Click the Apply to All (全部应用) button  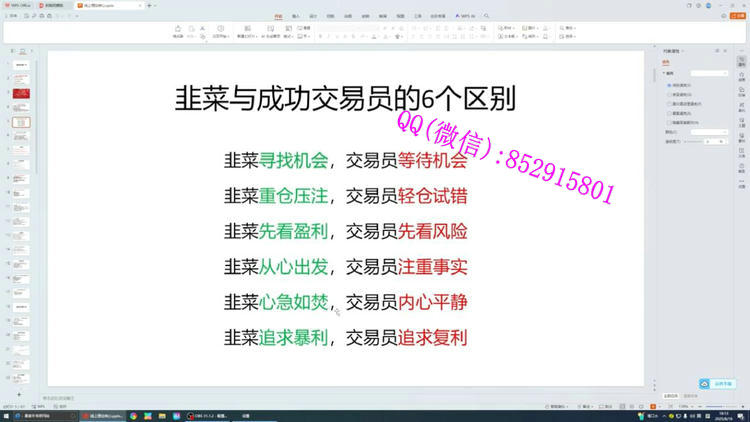click(673, 396)
